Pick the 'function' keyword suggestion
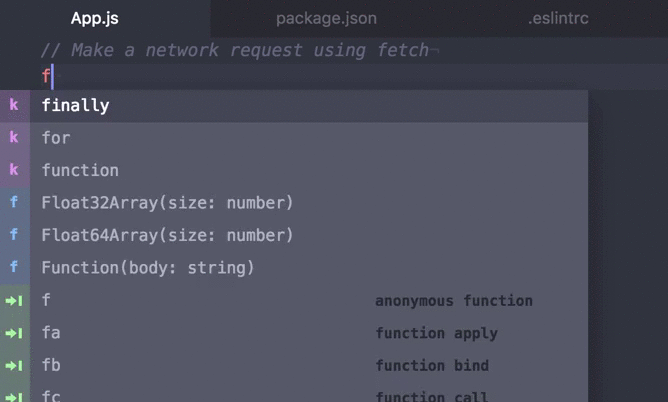This screenshot has width=668, height=402. pyautogui.click(x=80, y=170)
